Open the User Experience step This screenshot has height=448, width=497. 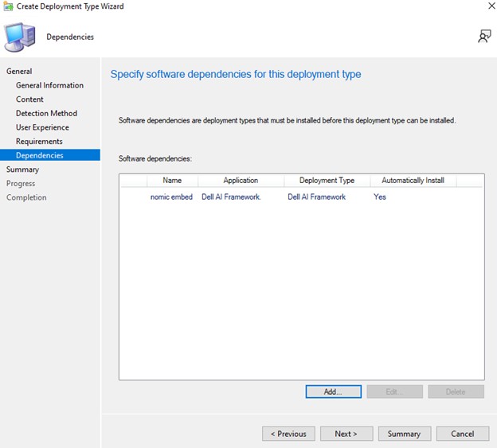42,127
